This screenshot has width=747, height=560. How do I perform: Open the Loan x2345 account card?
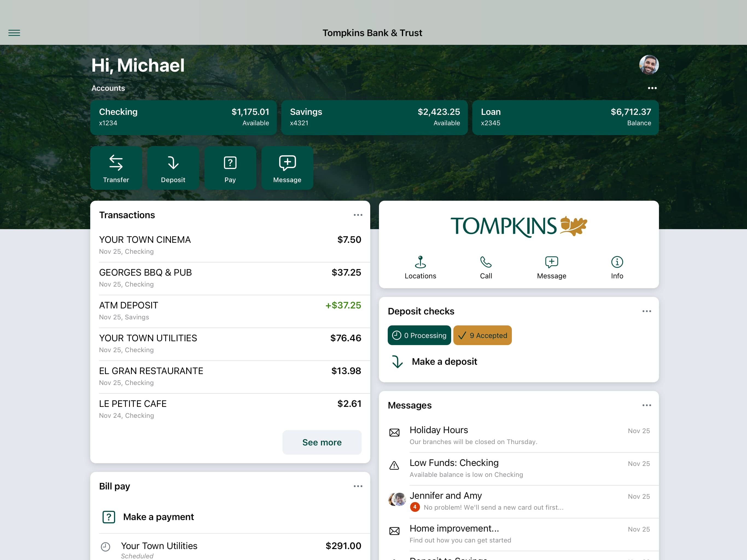click(x=565, y=117)
